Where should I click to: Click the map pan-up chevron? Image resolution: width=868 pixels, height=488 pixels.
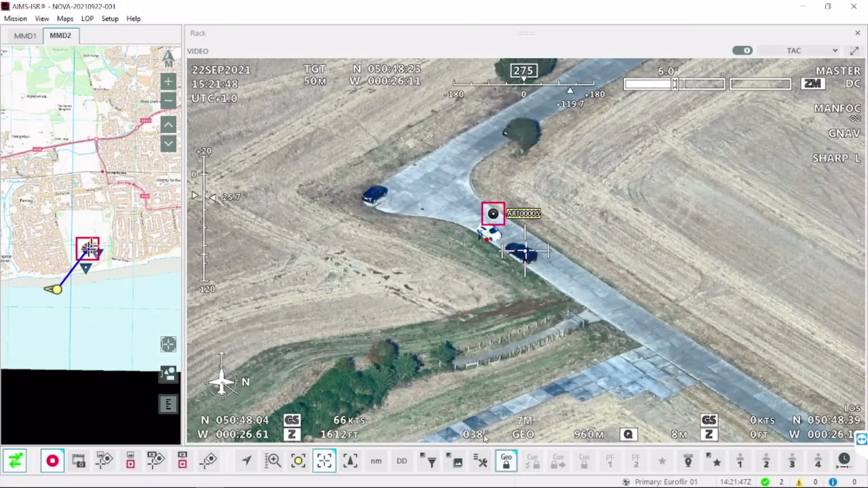[x=168, y=125]
